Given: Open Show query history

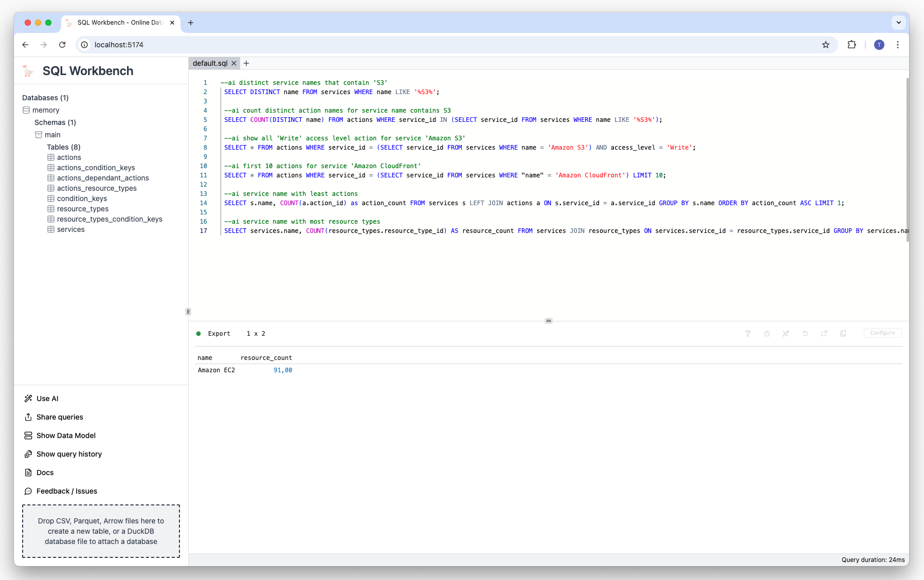Looking at the screenshot, I should 69,454.
